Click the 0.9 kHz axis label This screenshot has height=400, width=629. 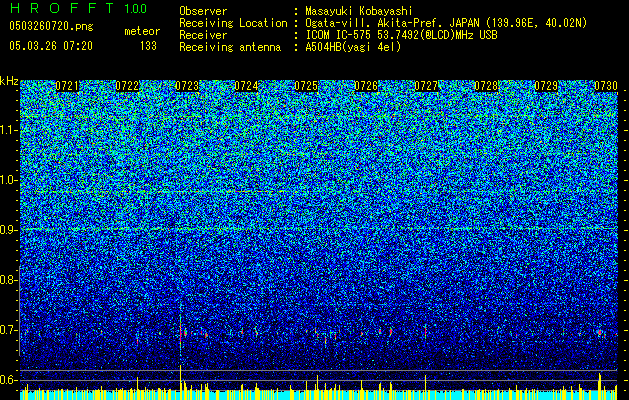(9, 230)
